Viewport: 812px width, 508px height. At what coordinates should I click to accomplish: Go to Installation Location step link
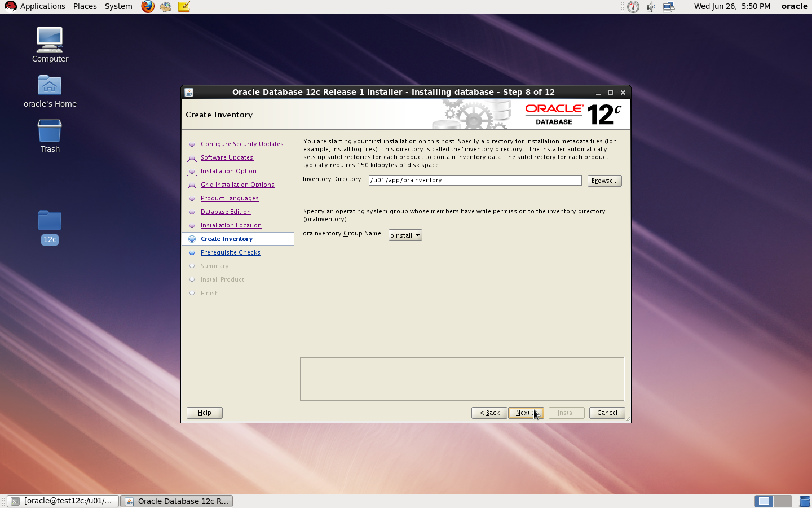point(231,225)
